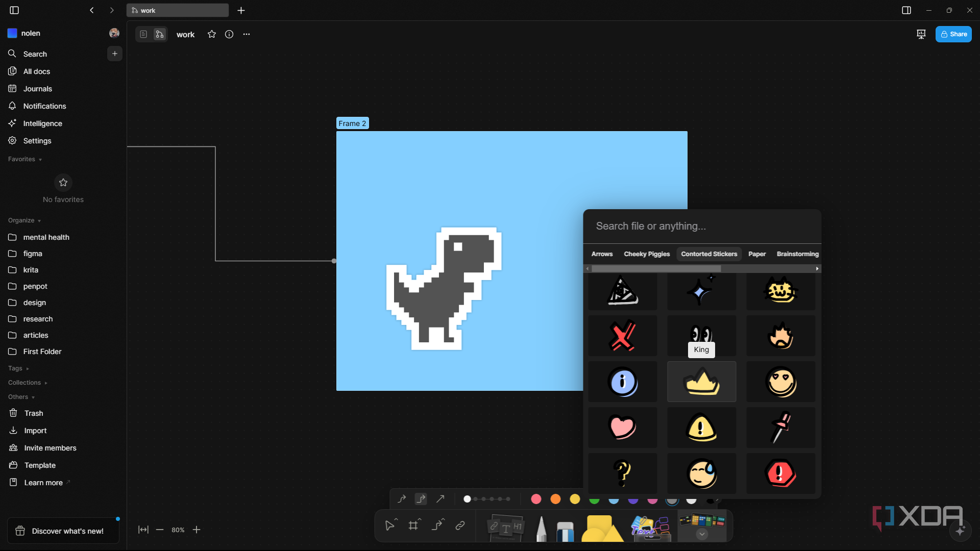Select the Contorted Stickers tab

coord(709,254)
